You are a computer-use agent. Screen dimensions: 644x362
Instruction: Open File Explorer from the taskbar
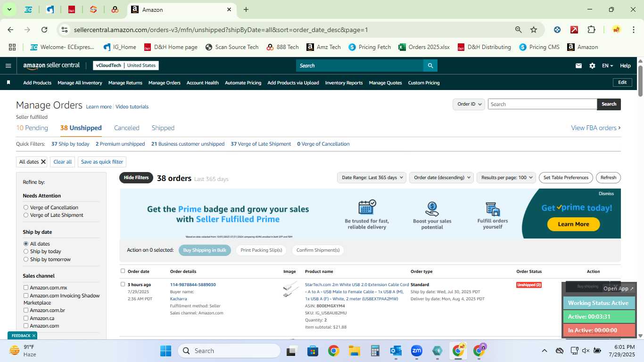tap(355, 351)
